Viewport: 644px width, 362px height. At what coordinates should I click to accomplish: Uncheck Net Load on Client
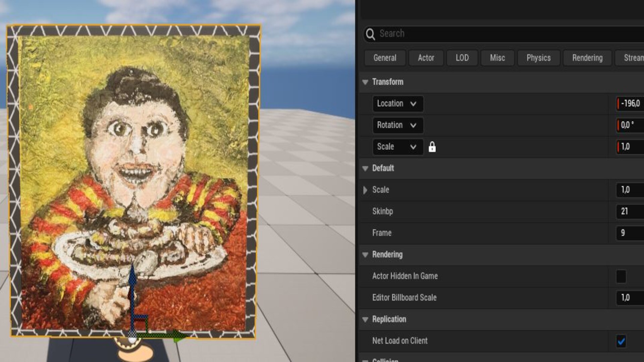621,341
